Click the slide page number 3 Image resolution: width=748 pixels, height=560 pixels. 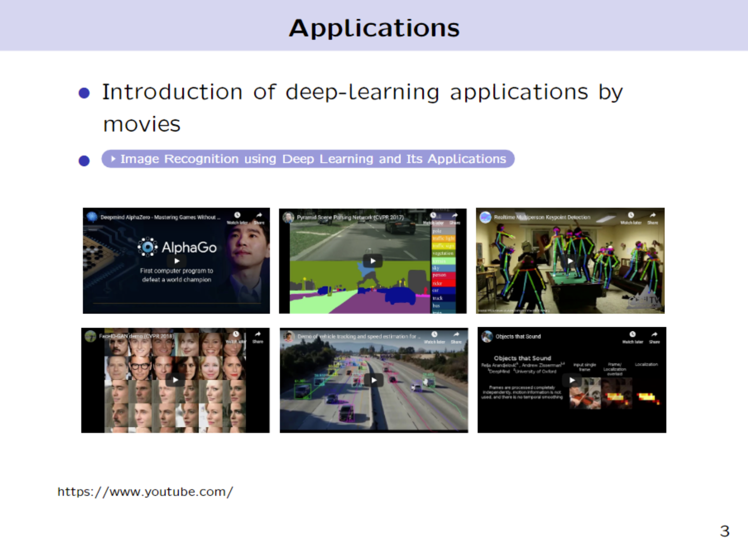[x=724, y=531]
